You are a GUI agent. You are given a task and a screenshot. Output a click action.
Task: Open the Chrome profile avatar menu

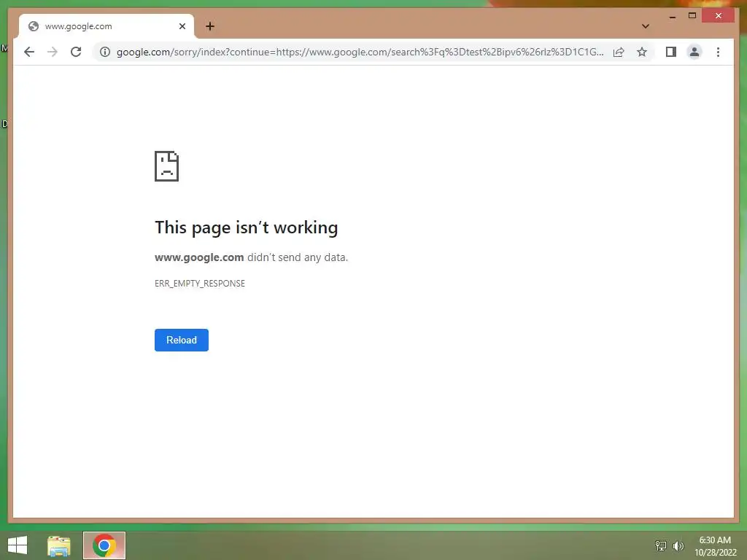pos(694,52)
